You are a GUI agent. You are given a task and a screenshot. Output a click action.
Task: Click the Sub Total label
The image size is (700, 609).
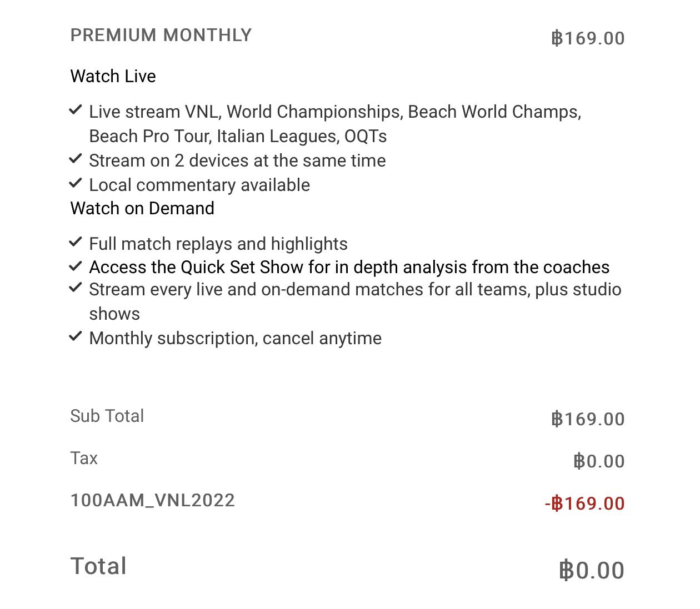click(107, 416)
